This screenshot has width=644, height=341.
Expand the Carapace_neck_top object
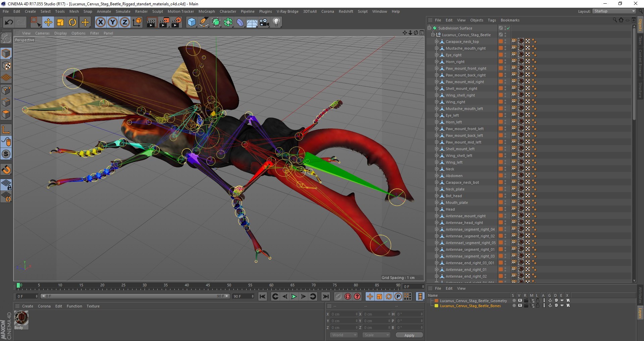pyautogui.click(x=437, y=42)
